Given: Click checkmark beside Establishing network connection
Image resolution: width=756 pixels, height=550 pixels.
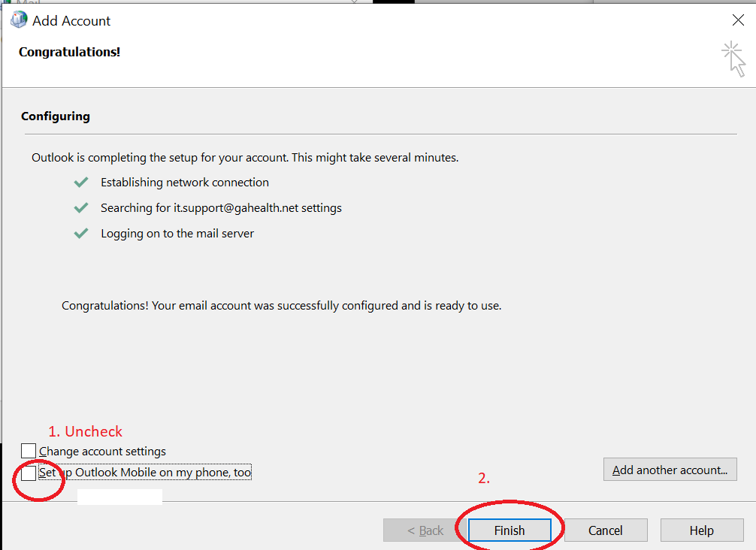Looking at the screenshot, I should (x=81, y=183).
